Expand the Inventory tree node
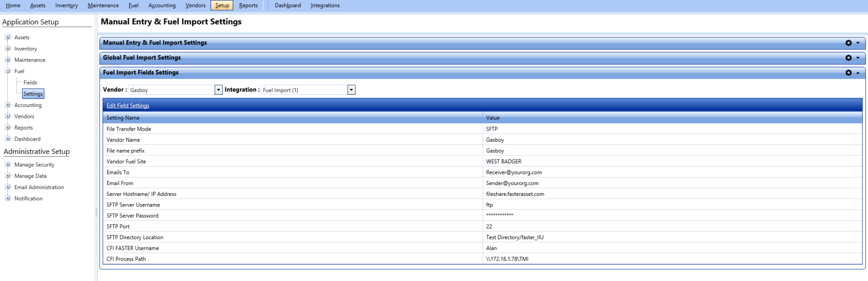The image size is (868, 281). click(8, 48)
